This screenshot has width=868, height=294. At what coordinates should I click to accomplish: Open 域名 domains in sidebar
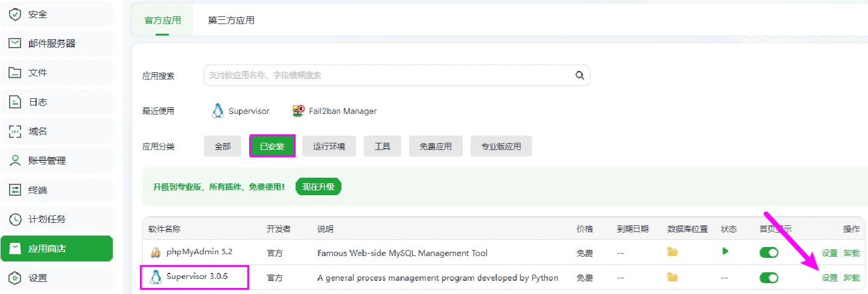pos(57,131)
